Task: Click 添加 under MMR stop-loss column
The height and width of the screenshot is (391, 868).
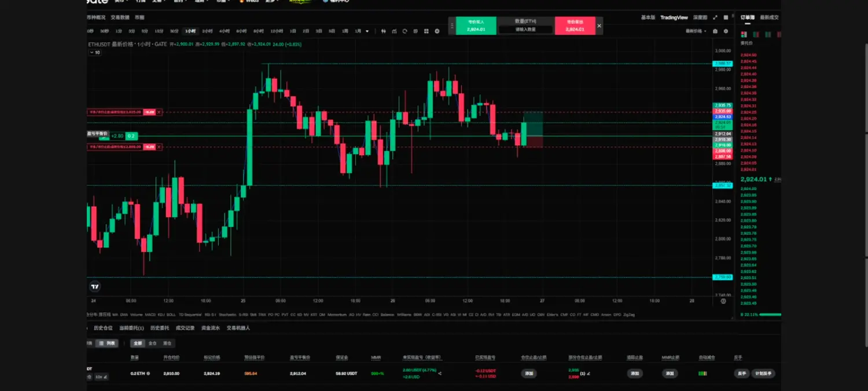Action: [x=670, y=374]
